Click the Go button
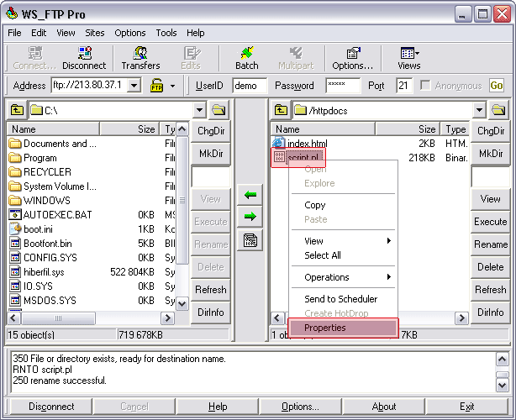This screenshot has height=420, width=516. click(496, 86)
